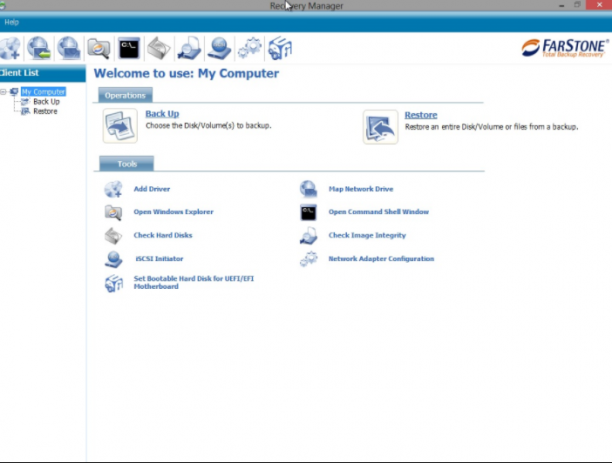Click the Check Hard Disks link
This screenshot has height=463, width=612.
(x=163, y=235)
